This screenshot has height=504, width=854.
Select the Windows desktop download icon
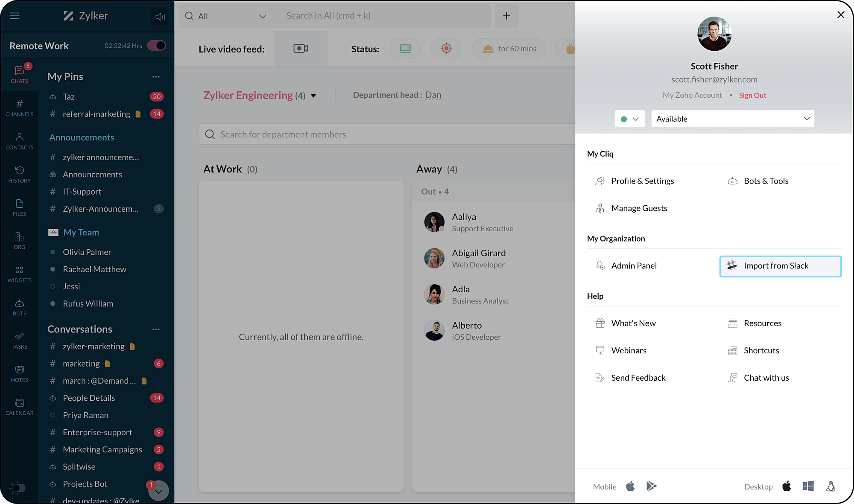(x=808, y=486)
